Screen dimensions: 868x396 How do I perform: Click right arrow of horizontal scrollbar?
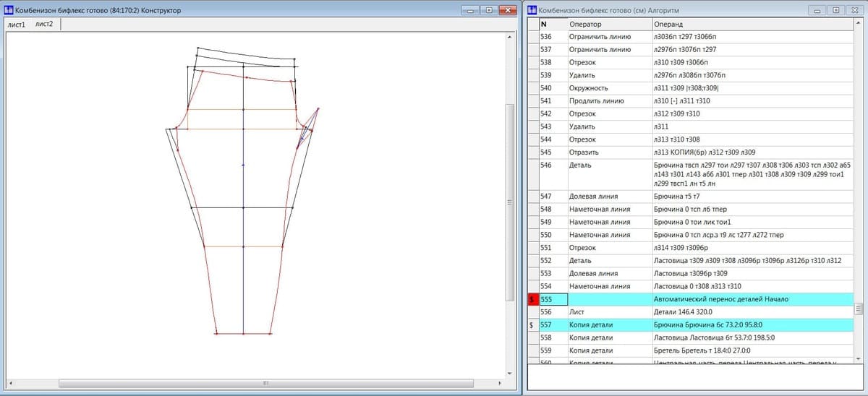click(x=500, y=383)
